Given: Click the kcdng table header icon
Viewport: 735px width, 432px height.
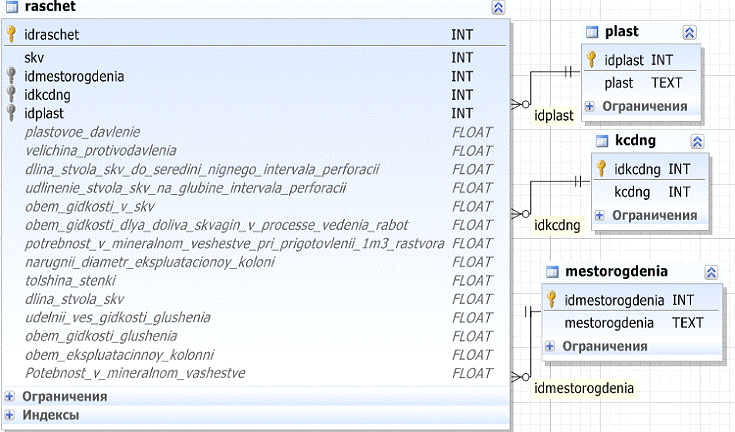Looking at the screenshot, I should 602,141.
